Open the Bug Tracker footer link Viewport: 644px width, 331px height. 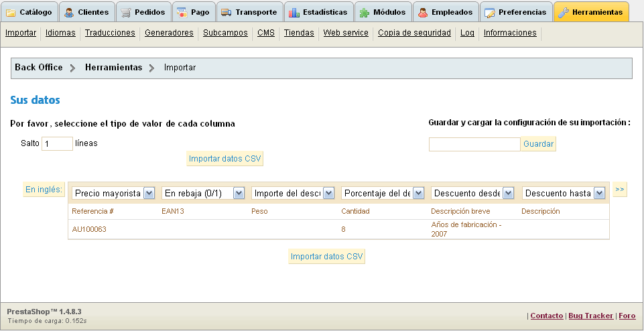590,316
